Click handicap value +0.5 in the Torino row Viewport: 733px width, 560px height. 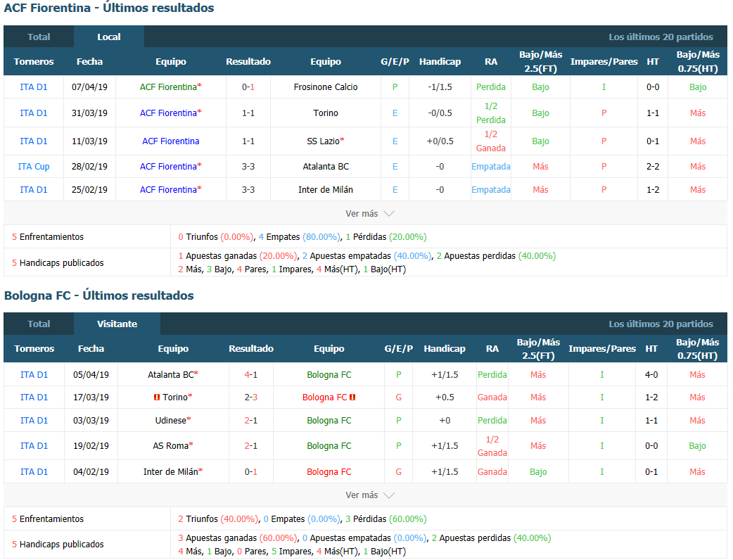coord(445,397)
